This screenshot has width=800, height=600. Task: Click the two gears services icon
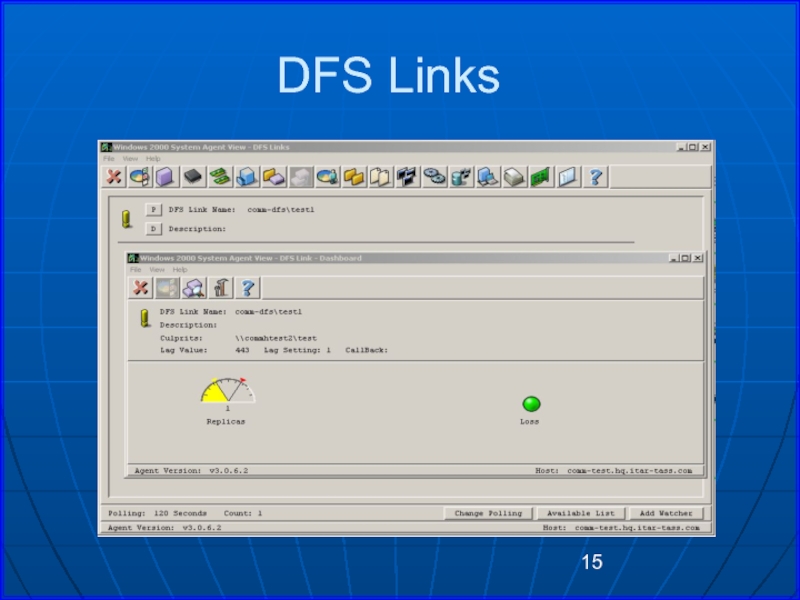[x=434, y=177]
